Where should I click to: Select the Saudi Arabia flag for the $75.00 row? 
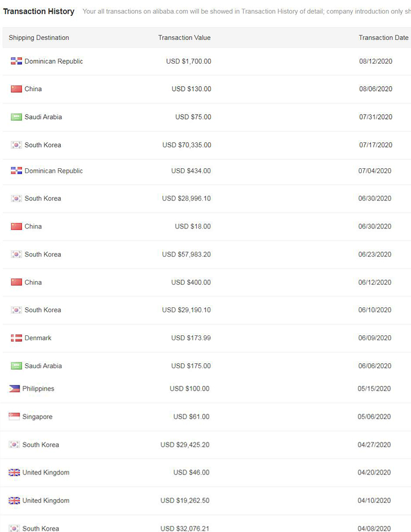pos(16,117)
